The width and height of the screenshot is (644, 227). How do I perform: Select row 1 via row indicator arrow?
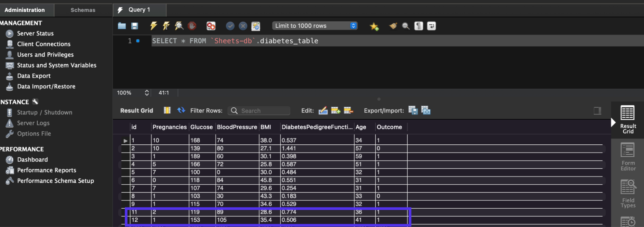(125, 141)
